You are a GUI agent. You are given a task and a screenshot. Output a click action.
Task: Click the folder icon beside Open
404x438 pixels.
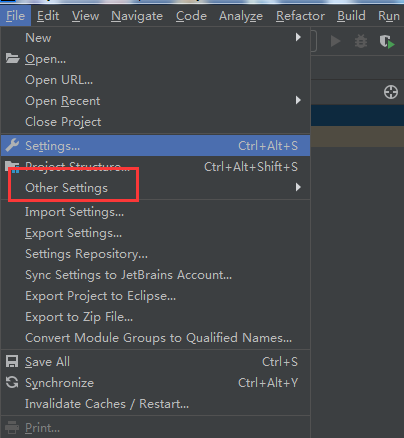pyautogui.click(x=12, y=59)
